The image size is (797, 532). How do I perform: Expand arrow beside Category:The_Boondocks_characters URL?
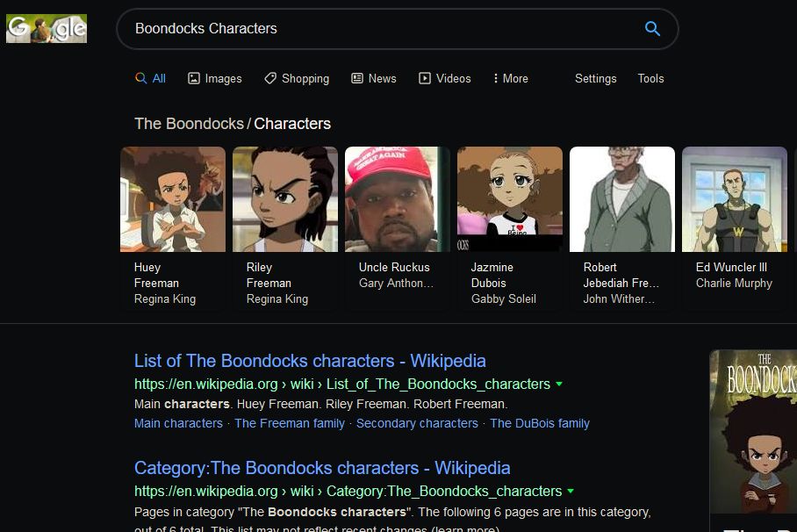(x=571, y=492)
